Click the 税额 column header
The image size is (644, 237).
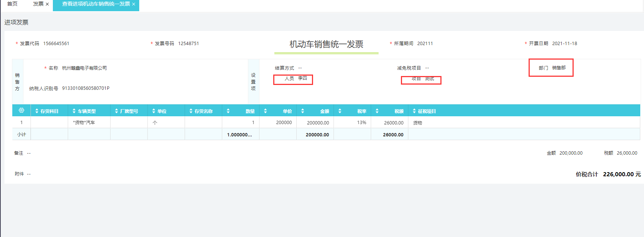click(399, 111)
